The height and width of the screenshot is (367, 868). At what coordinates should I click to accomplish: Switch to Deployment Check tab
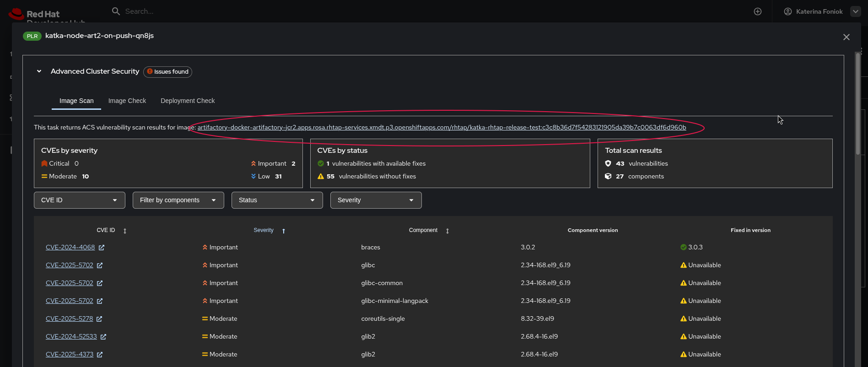coord(188,101)
